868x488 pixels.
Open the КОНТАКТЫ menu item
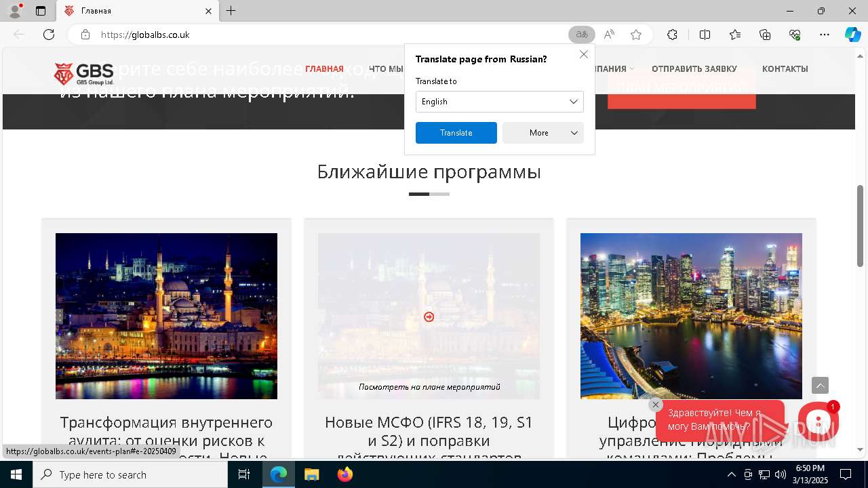[785, 69]
